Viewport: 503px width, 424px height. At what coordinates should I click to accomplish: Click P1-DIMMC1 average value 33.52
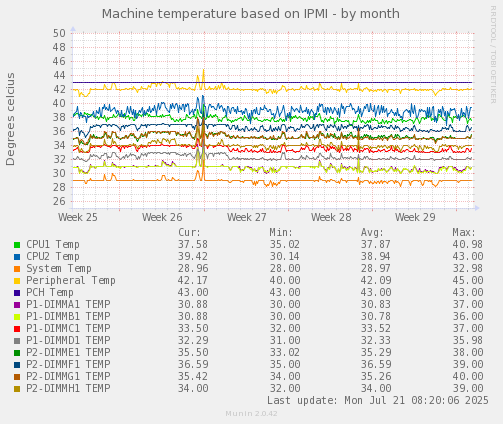click(x=376, y=329)
